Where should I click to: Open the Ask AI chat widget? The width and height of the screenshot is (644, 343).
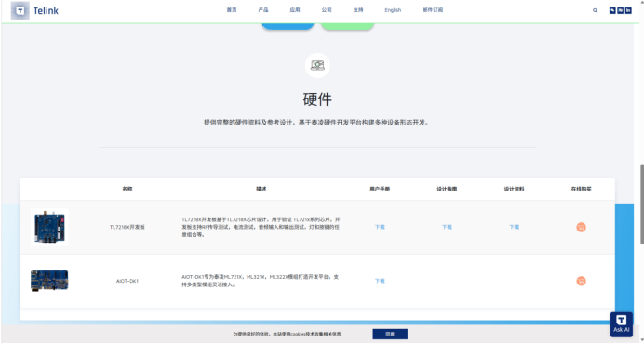(x=622, y=324)
